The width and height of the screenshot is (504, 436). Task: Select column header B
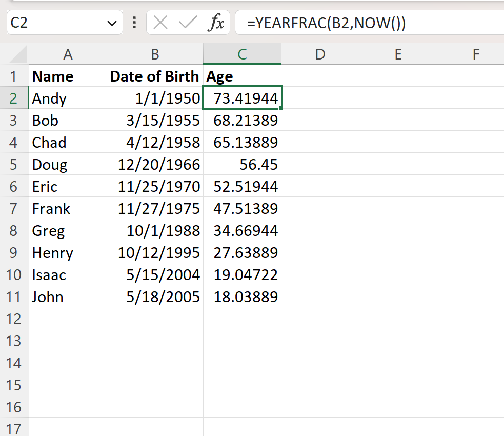(154, 54)
